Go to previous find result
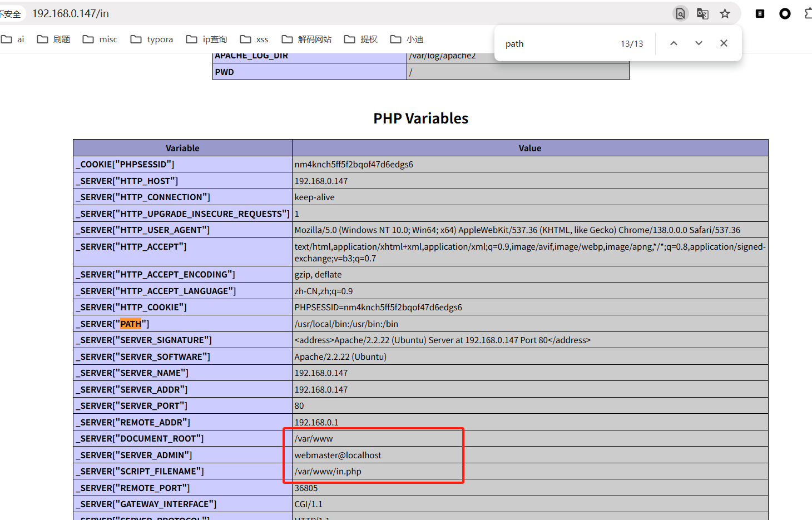The height and width of the screenshot is (520, 812). [x=674, y=43]
